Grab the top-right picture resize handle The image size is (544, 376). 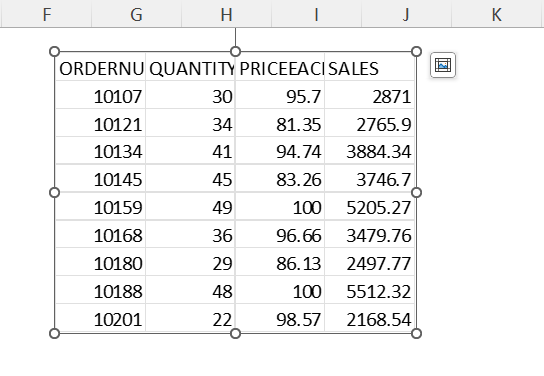pyautogui.click(x=416, y=52)
